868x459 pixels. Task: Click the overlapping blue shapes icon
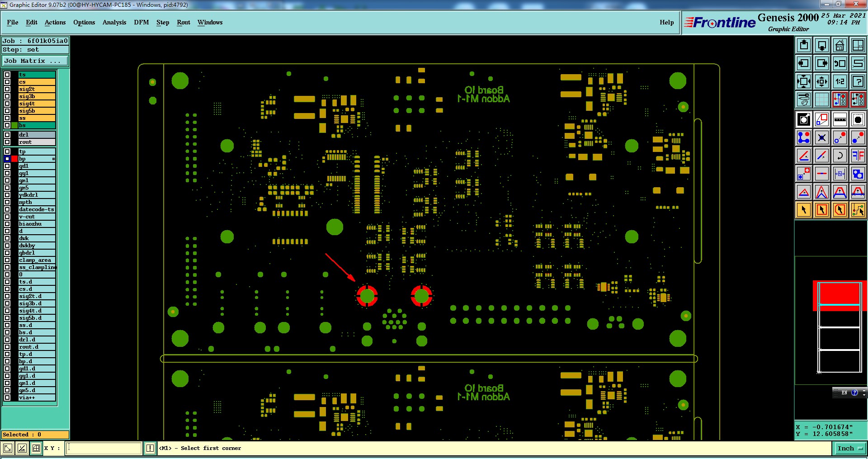[x=858, y=174]
